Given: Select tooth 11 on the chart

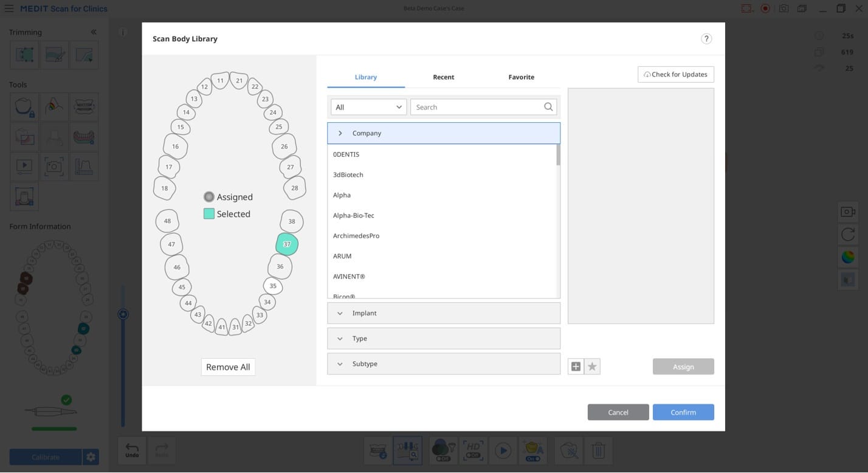Looking at the screenshot, I should click(x=220, y=80).
